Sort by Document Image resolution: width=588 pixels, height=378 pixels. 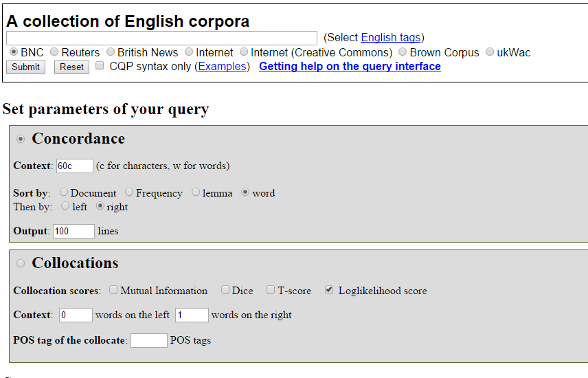[x=64, y=192]
